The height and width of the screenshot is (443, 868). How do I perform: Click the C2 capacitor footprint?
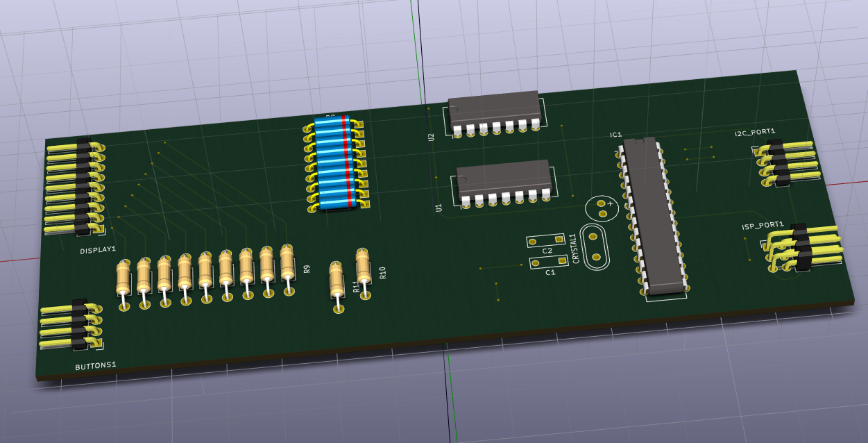[547, 241]
